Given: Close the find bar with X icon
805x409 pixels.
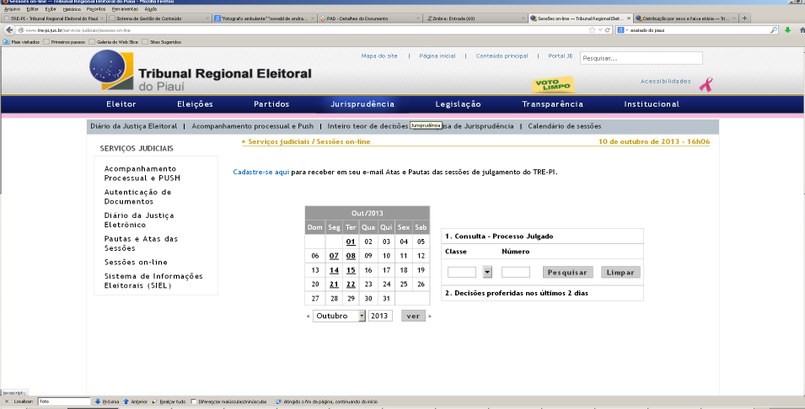Looking at the screenshot, I should click(x=6, y=401).
